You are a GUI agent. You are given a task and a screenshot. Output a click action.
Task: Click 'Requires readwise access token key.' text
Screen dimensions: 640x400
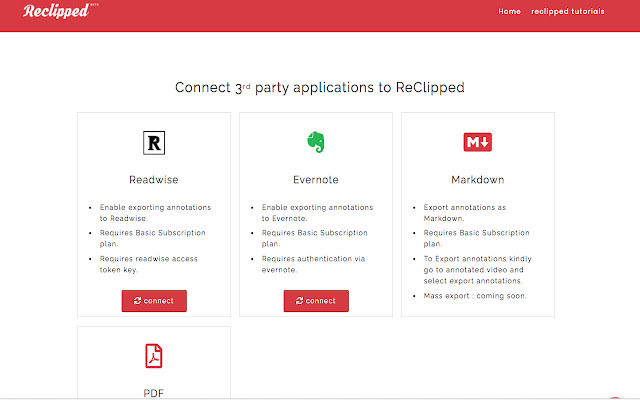149,264
